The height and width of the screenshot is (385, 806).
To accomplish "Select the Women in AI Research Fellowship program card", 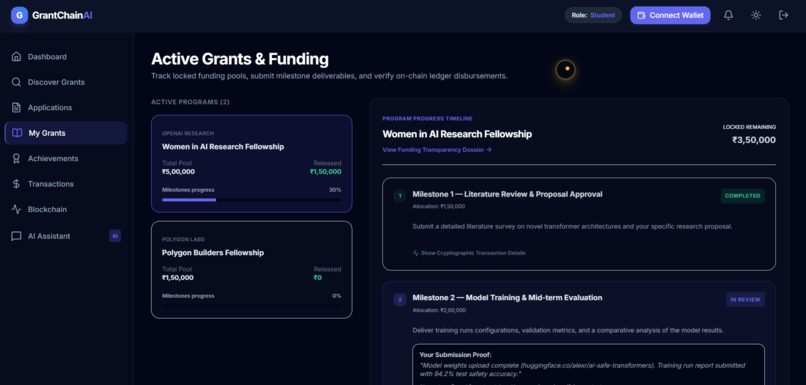I will click(252, 163).
